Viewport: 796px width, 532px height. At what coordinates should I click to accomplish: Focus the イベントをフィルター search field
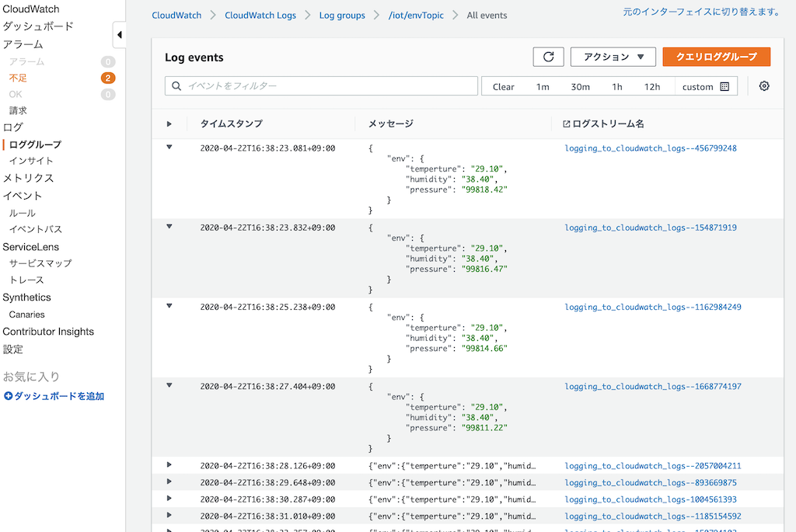[321, 86]
